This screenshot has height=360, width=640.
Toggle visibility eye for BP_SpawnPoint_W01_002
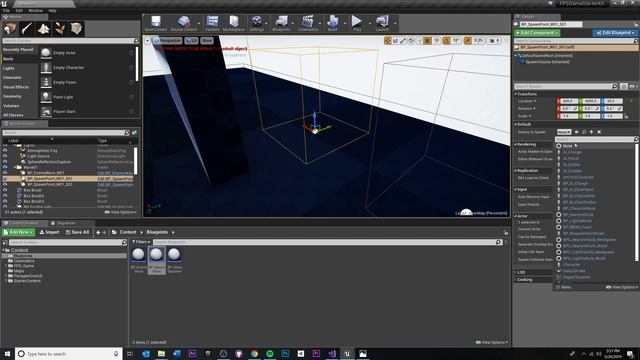[5, 184]
